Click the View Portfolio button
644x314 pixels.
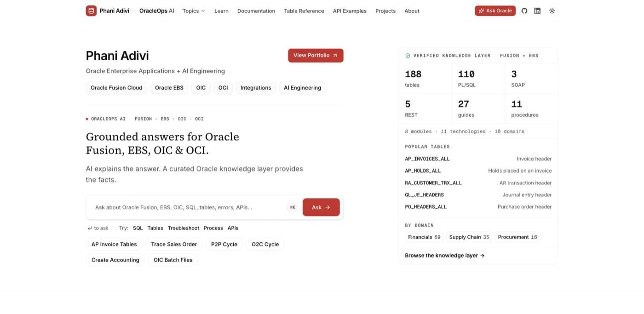(316, 55)
